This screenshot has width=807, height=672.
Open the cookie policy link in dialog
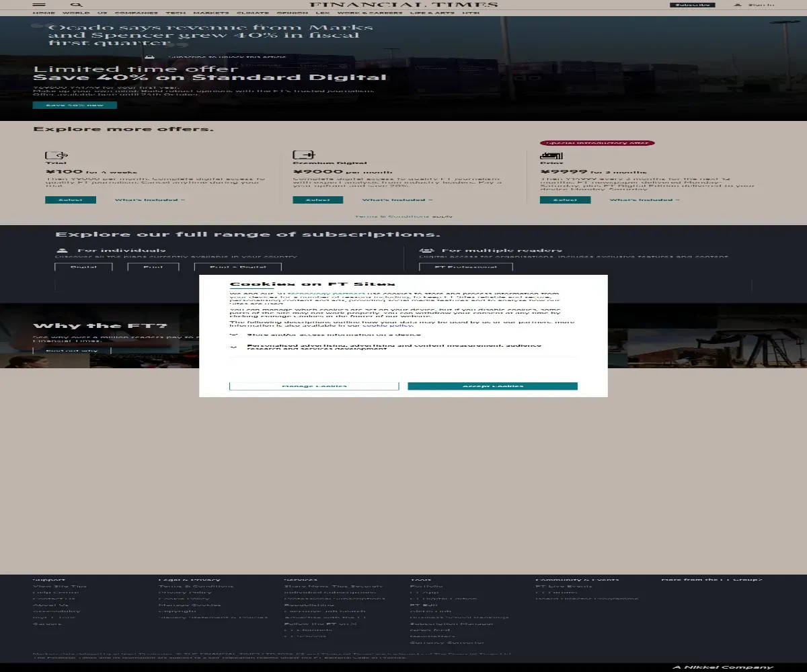(387, 325)
